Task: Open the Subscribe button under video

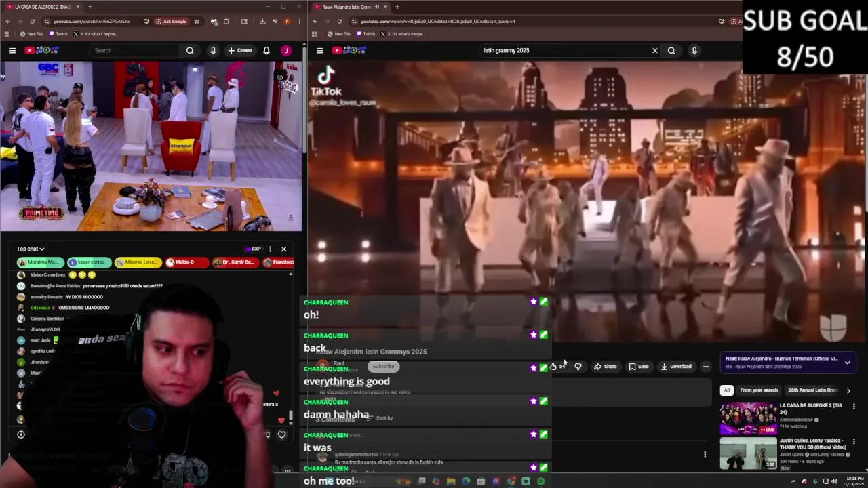Action: (x=383, y=367)
